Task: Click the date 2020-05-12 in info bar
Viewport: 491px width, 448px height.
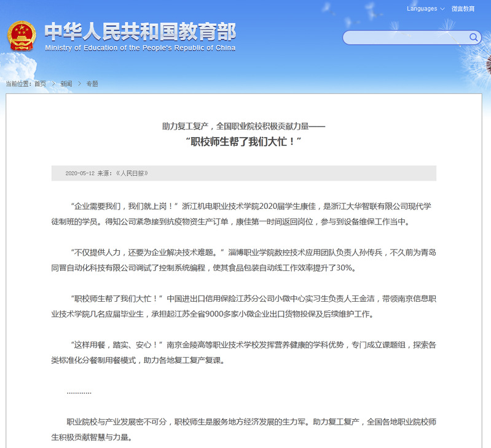Action: tap(80, 173)
